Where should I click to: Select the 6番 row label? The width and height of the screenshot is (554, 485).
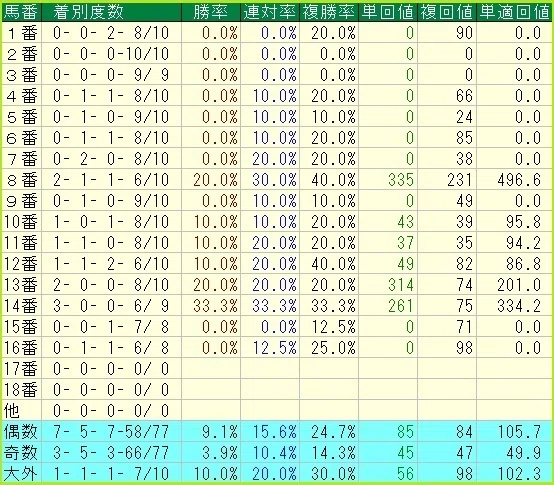coord(22,138)
